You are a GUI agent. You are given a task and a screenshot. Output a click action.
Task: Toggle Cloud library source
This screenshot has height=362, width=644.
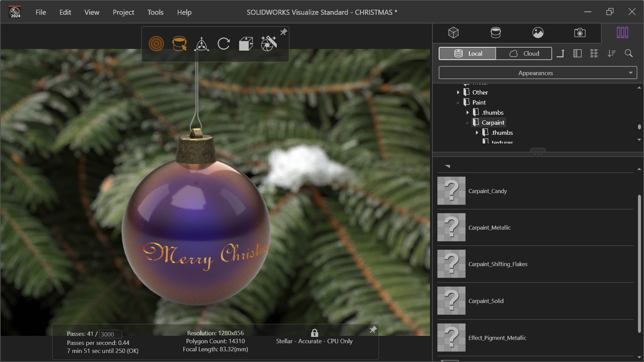coord(524,54)
